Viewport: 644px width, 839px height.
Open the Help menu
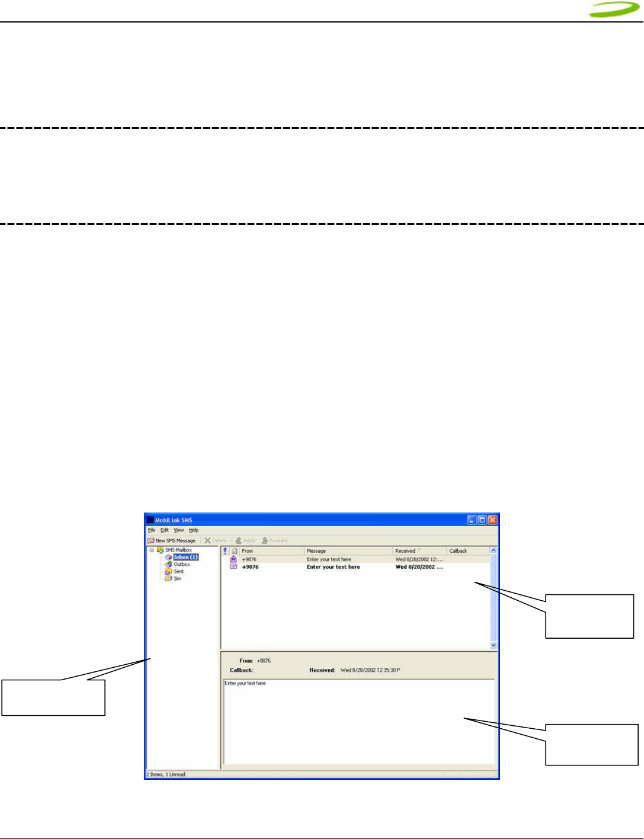point(194,530)
